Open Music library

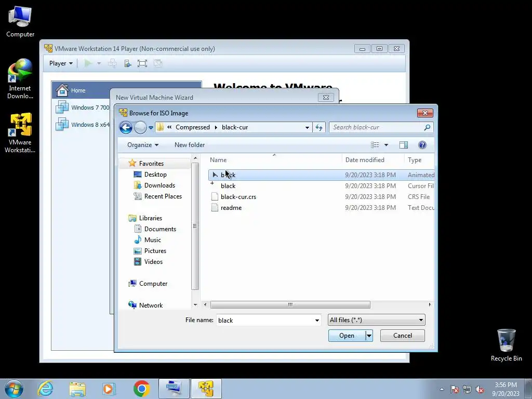click(x=152, y=240)
